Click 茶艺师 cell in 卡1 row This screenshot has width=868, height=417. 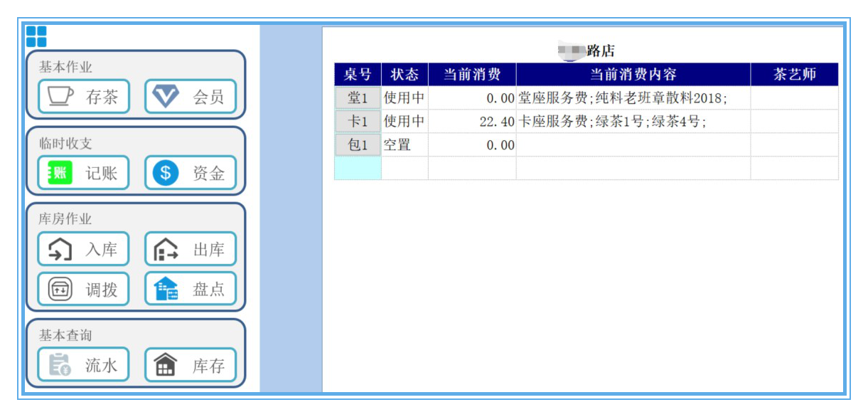pyautogui.click(x=795, y=122)
